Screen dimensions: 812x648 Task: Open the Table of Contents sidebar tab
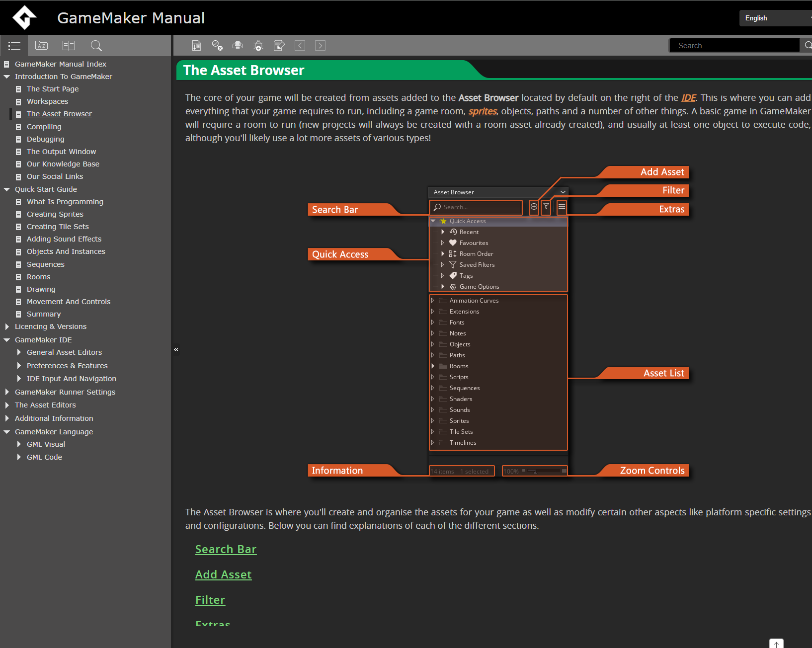click(x=14, y=46)
